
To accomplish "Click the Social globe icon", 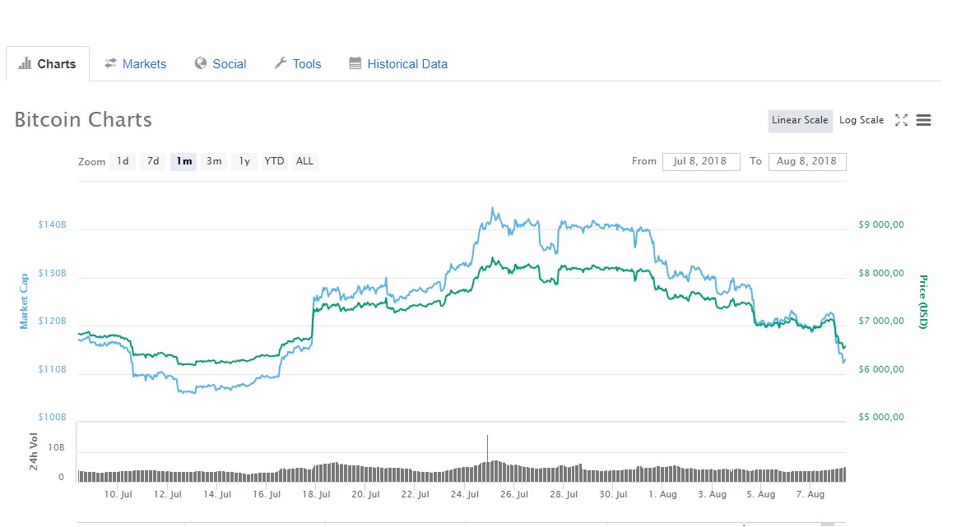I will [200, 63].
